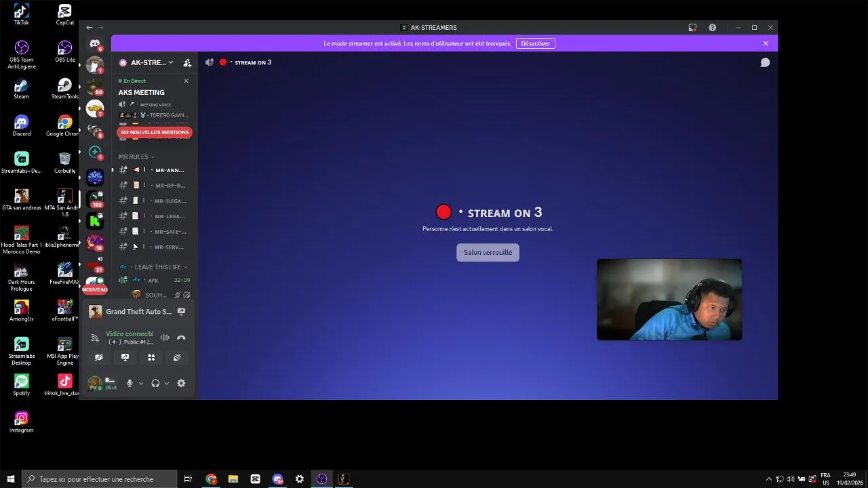Open server icon with 182 badge
Image resolution: width=868 pixels, height=488 pixels.
click(x=95, y=199)
